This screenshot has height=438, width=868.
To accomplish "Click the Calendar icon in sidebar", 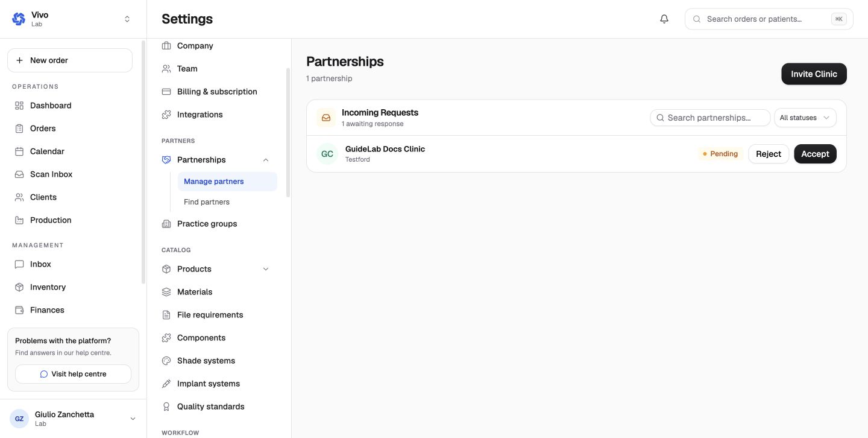I will [19, 151].
